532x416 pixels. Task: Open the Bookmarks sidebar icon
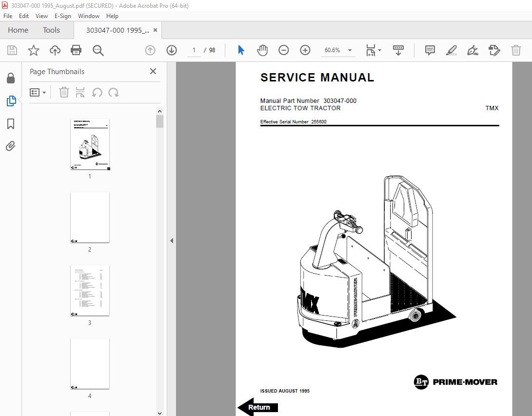click(11, 124)
